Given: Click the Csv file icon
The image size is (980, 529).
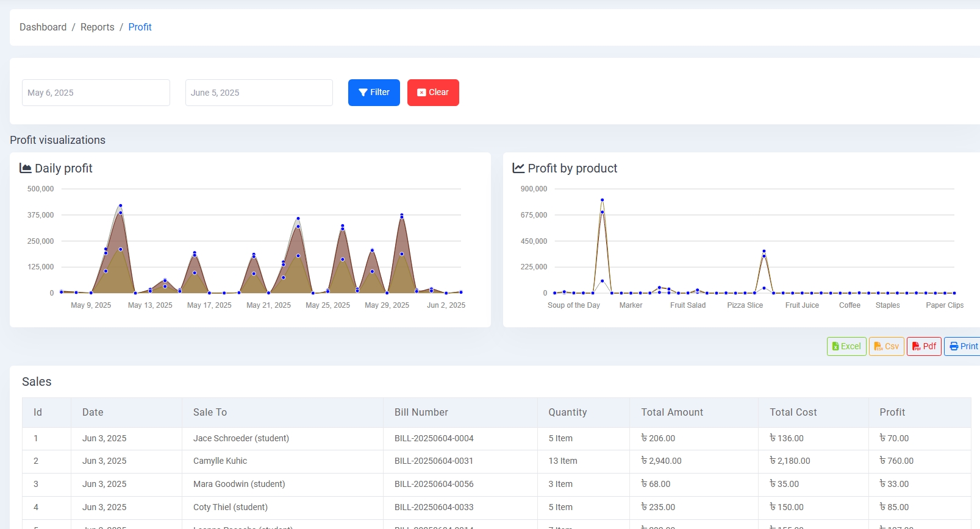Looking at the screenshot, I should click(878, 346).
